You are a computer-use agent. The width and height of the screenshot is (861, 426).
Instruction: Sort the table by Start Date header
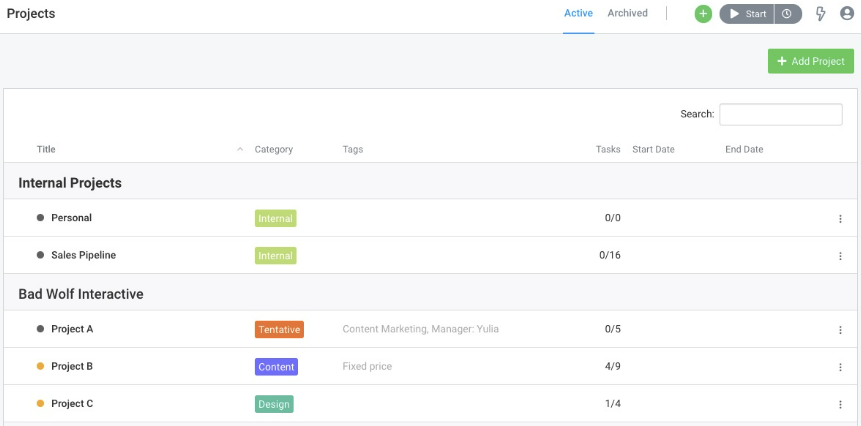pyautogui.click(x=653, y=149)
